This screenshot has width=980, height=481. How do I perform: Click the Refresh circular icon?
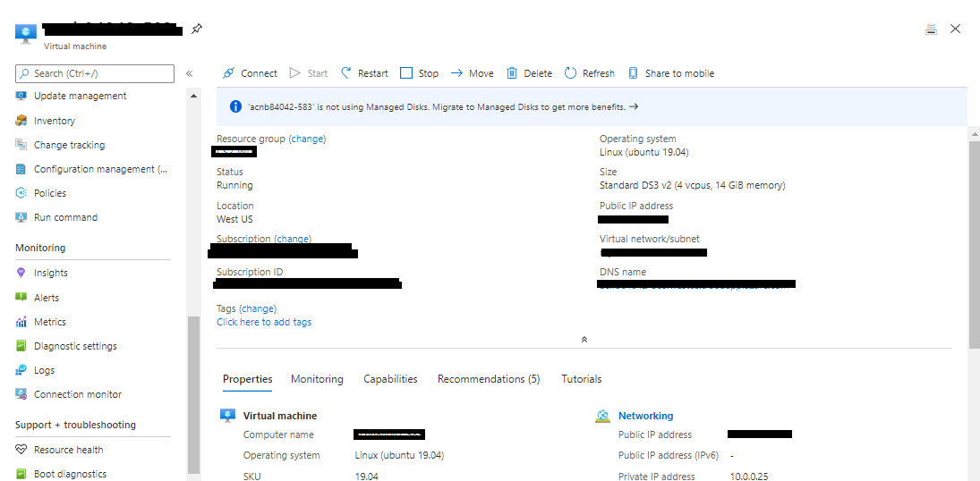pos(570,73)
